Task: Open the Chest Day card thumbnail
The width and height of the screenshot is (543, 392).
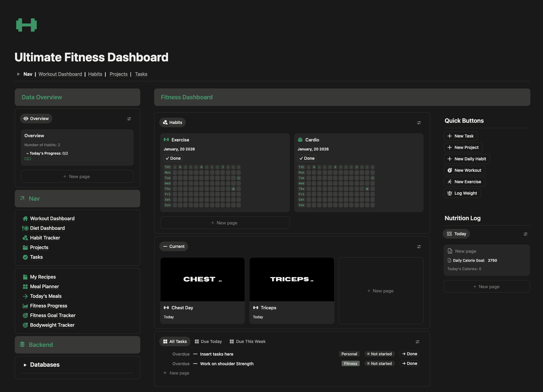Action: (203, 279)
